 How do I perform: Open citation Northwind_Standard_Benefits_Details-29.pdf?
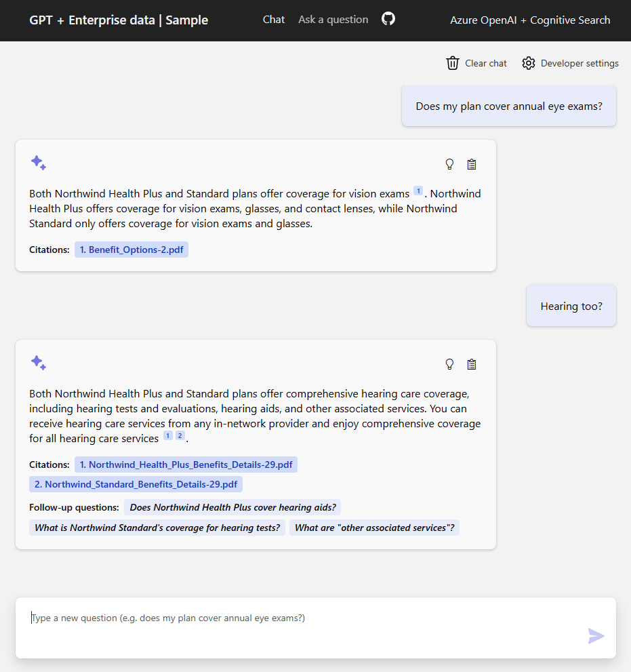[x=136, y=483]
